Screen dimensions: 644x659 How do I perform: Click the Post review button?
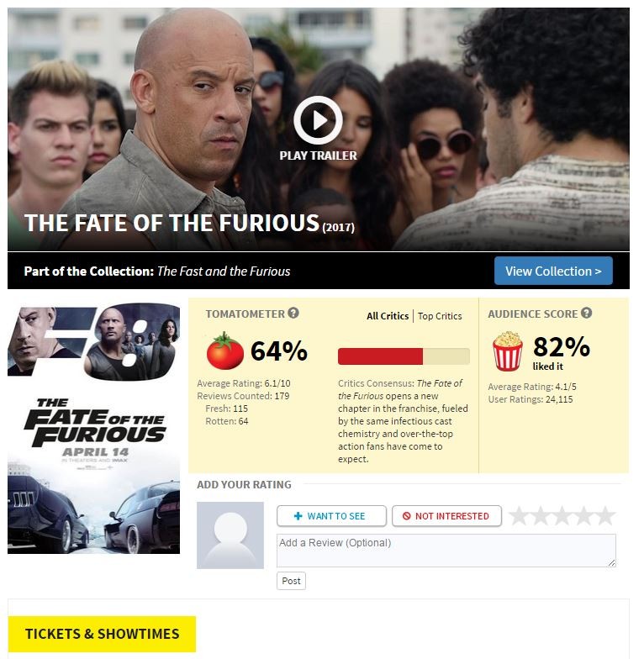pyautogui.click(x=291, y=581)
